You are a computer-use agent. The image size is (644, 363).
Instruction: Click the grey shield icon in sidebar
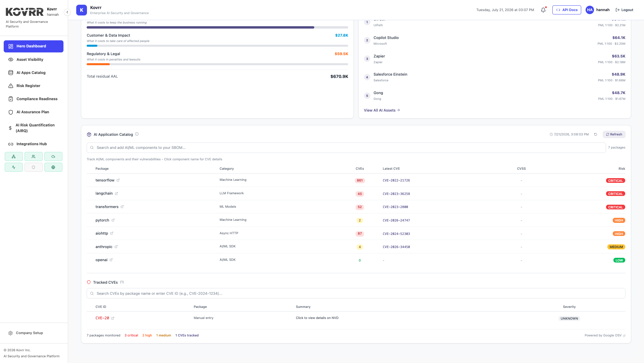34,167
